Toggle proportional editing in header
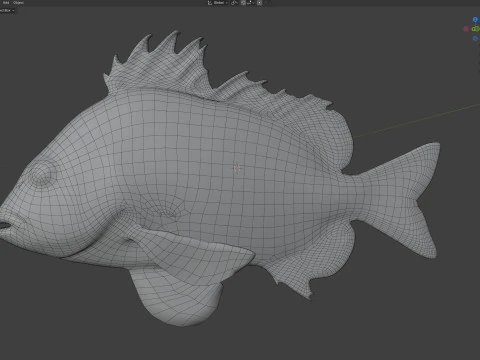The width and height of the screenshot is (480, 360). pyautogui.click(x=259, y=3)
